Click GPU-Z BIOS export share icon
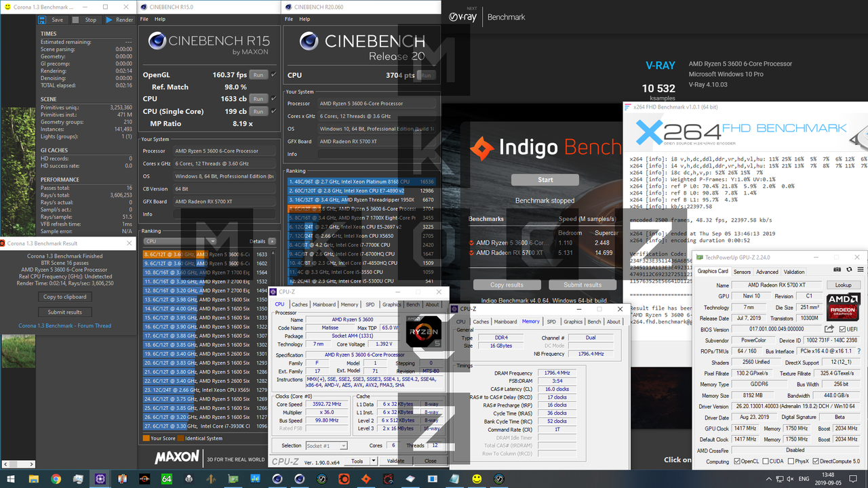The height and width of the screenshot is (488, 868). click(x=829, y=329)
